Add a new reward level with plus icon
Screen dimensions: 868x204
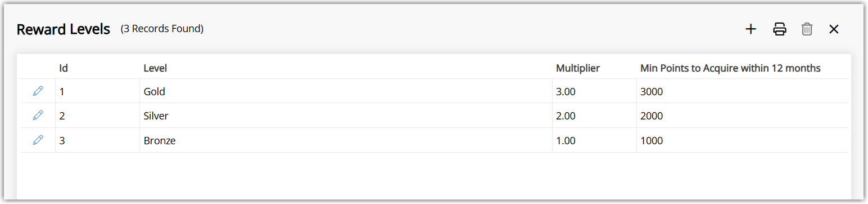[751, 29]
